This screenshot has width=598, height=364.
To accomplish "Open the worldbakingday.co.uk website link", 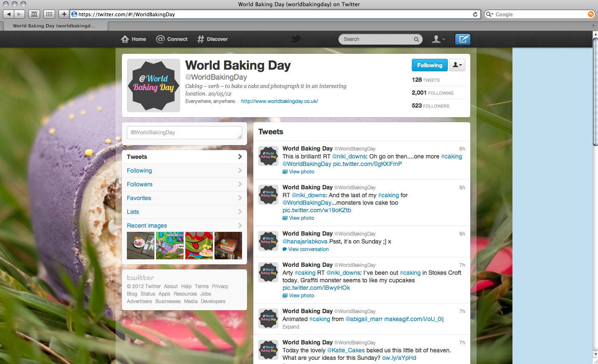I will [x=280, y=101].
